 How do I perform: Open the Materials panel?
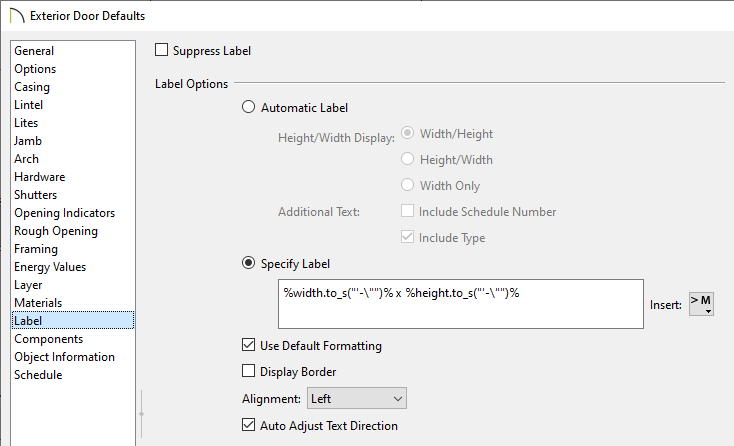(x=38, y=303)
